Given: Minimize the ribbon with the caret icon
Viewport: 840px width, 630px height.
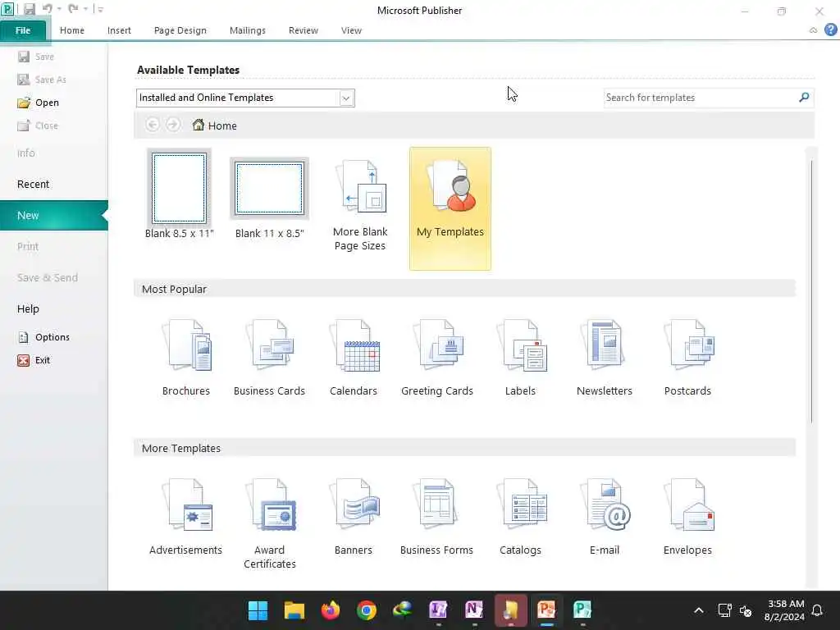Looking at the screenshot, I should click(x=813, y=30).
